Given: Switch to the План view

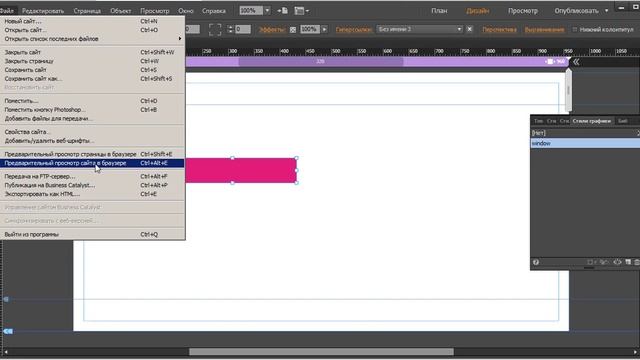Looking at the screenshot, I should (439, 11).
